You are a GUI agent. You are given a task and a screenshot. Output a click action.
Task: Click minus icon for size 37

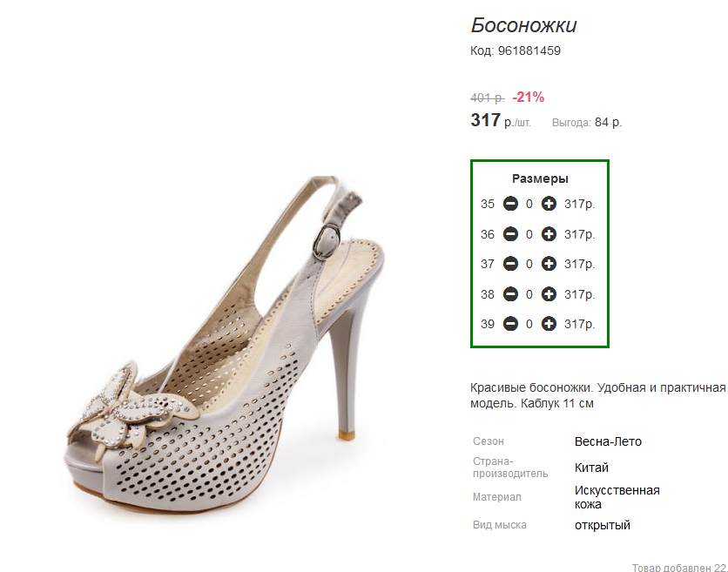[510, 264]
